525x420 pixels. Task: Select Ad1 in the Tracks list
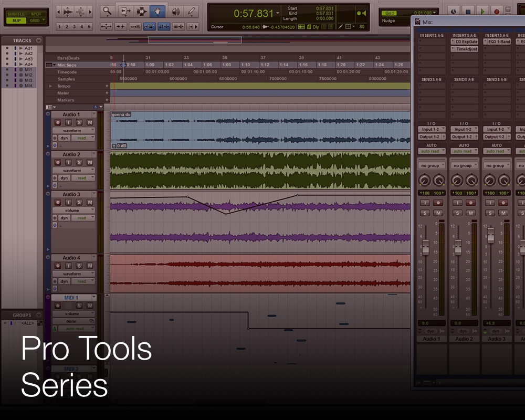tap(28, 48)
